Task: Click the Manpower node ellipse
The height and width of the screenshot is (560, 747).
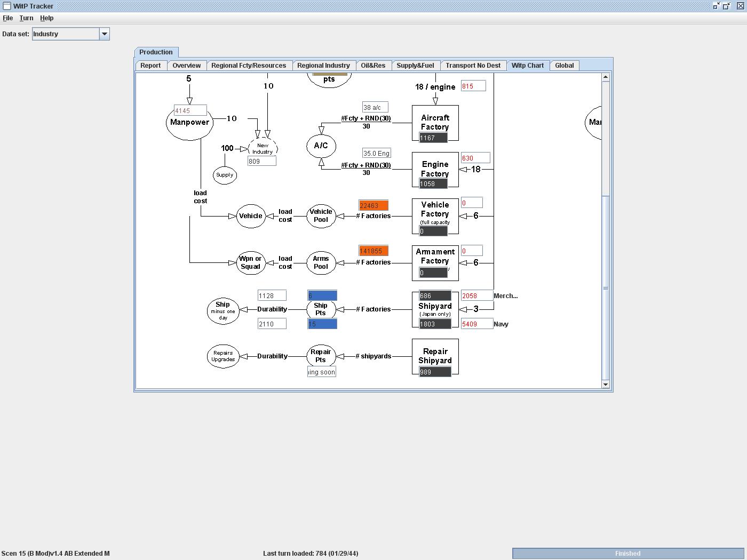Action: click(x=189, y=122)
